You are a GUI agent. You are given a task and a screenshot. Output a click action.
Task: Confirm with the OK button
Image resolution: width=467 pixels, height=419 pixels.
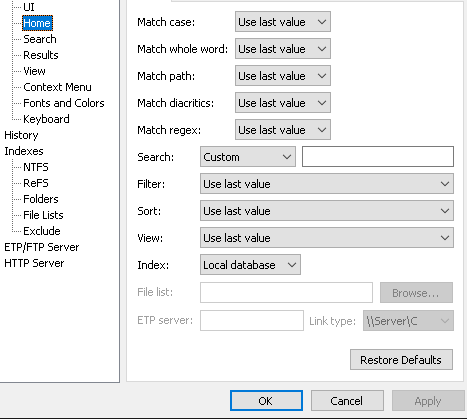pos(266,401)
